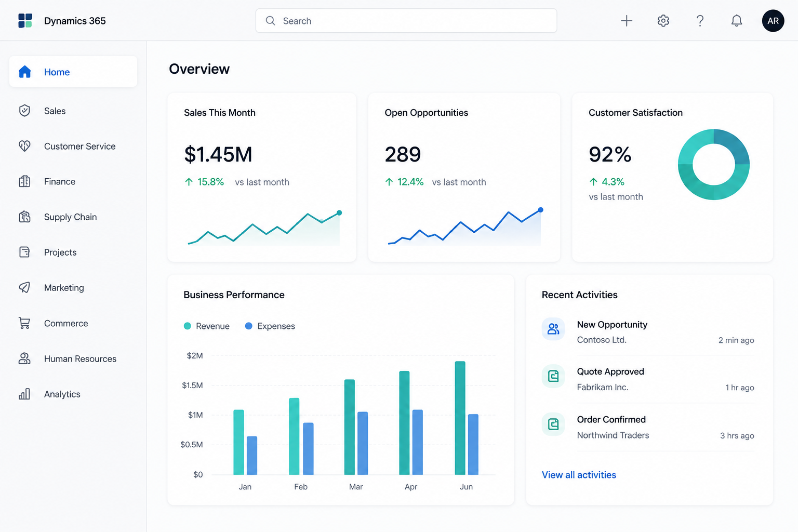Click the 92% satisfaction value
Viewport: 798px width, 532px height.
click(610, 154)
